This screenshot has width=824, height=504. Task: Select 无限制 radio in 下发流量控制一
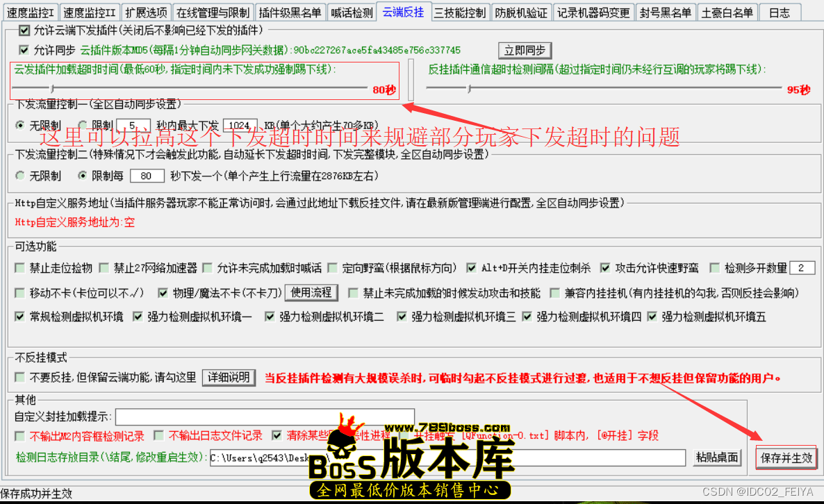click(20, 125)
